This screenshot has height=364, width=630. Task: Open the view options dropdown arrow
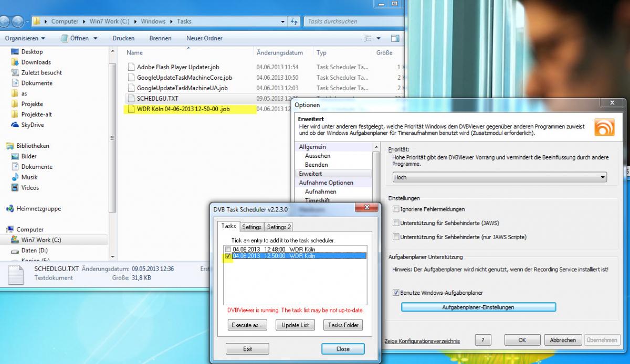pos(377,38)
